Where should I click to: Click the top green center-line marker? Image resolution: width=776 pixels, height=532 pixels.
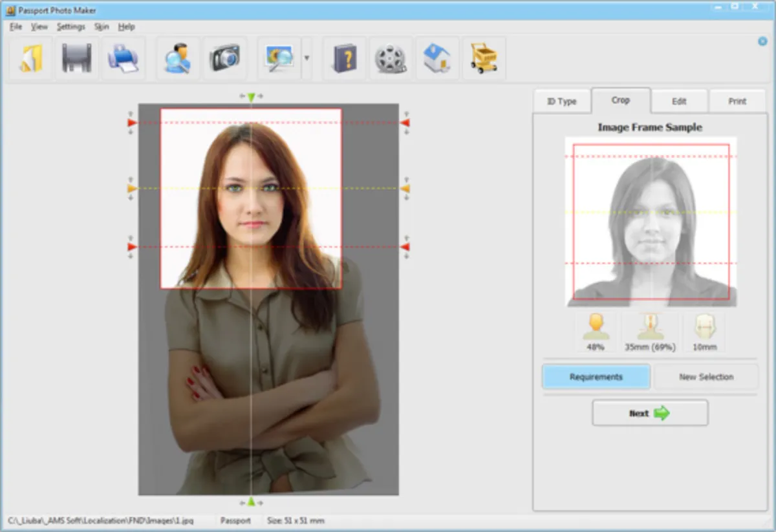click(252, 97)
